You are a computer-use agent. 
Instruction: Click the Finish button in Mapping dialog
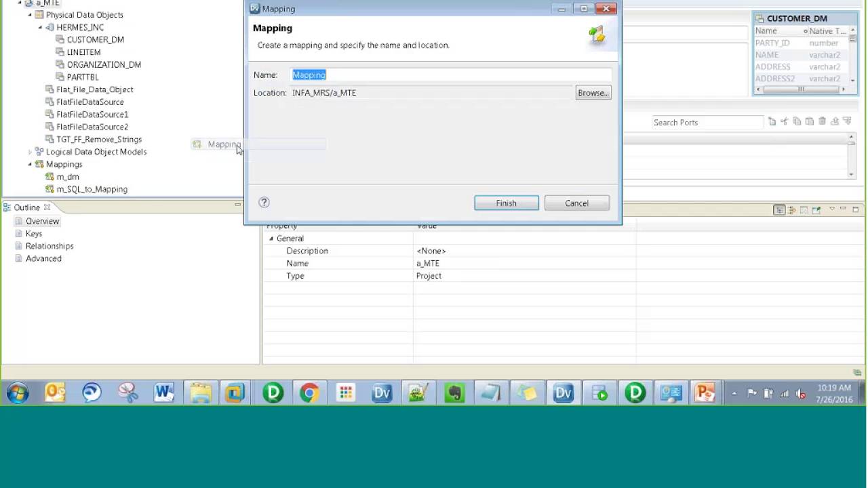click(x=507, y=203)
